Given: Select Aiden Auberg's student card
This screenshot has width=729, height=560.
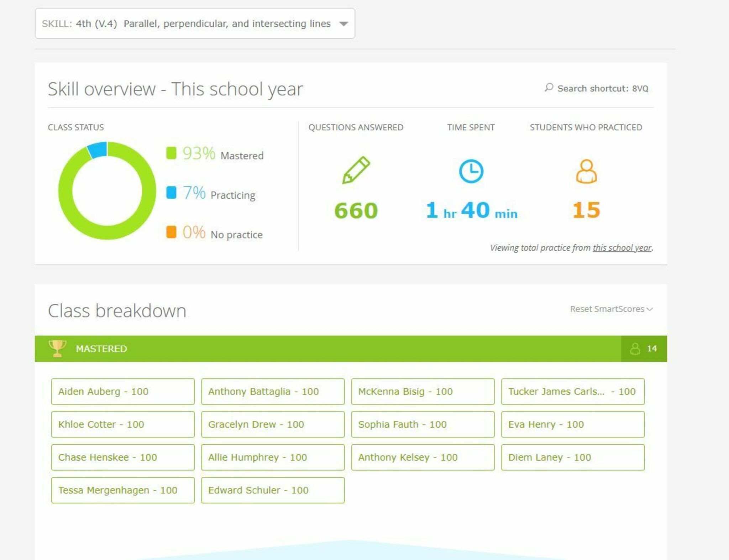Looking at the screenshot, I should pos(122,391).
